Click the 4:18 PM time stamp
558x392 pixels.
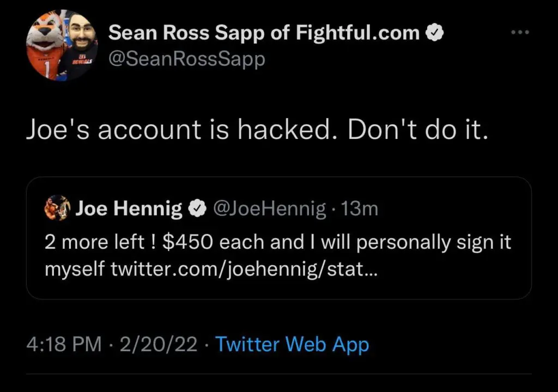point(64,344)
